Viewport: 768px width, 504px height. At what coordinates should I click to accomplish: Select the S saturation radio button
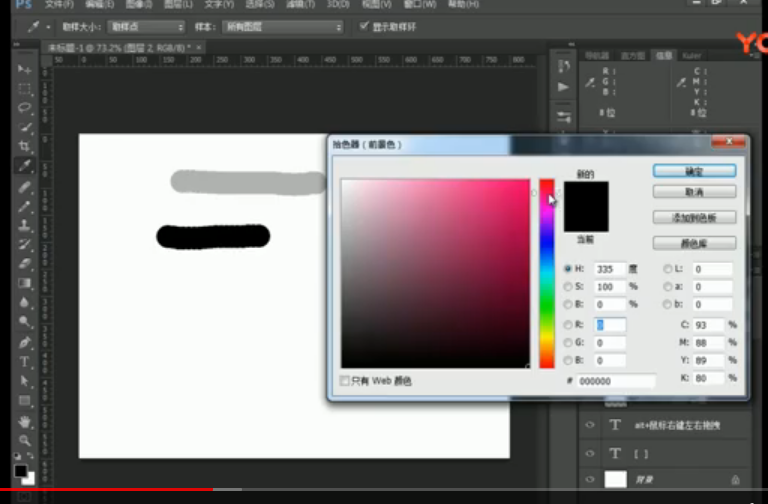point(568,287)
